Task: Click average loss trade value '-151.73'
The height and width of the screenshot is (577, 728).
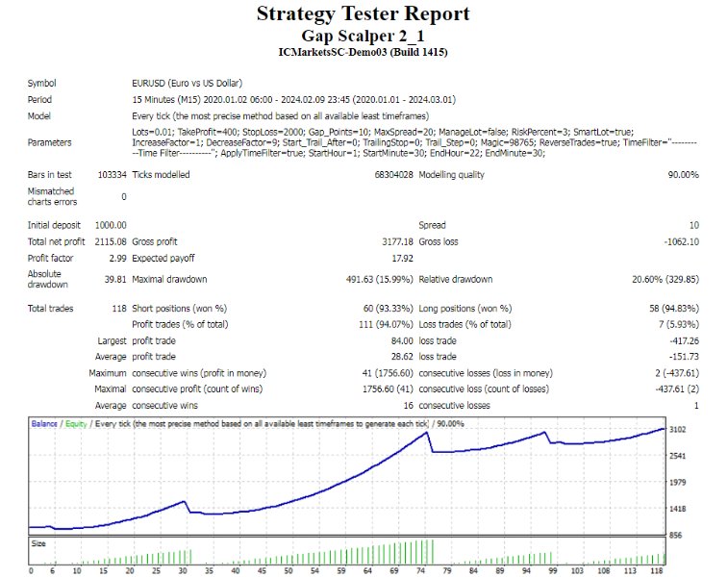Action: (x=685, y=357)
